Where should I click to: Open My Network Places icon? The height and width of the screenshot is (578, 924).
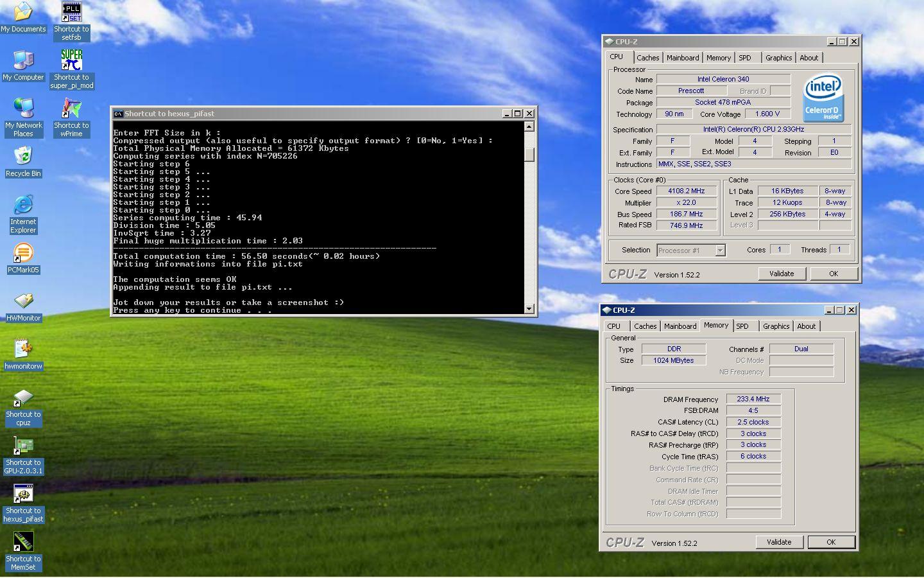[23, 117]
